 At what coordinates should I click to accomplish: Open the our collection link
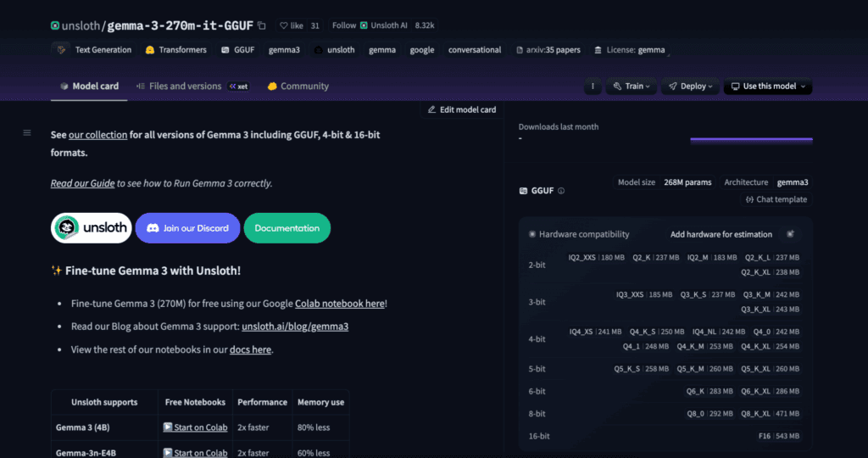click(98, 135)
